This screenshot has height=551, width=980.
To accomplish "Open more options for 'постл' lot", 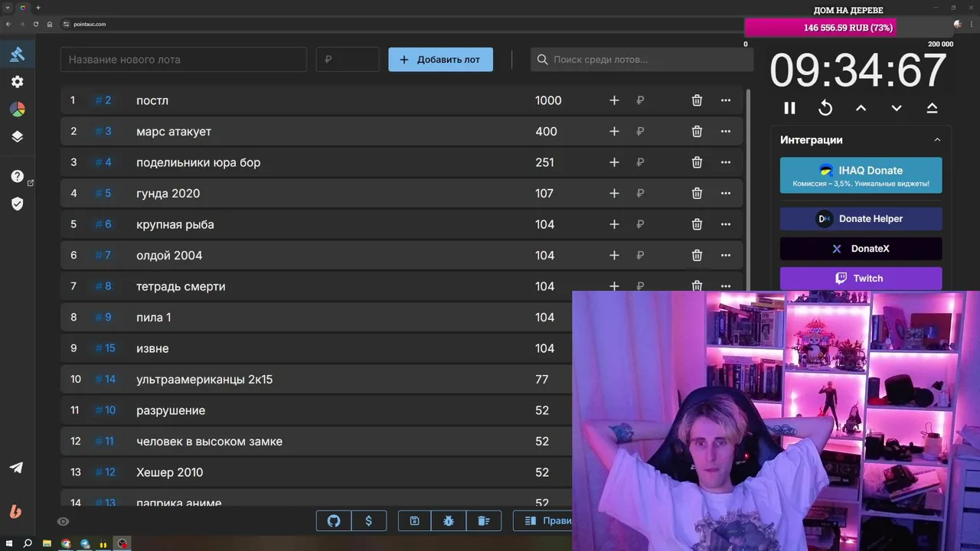I will (726, 100).
